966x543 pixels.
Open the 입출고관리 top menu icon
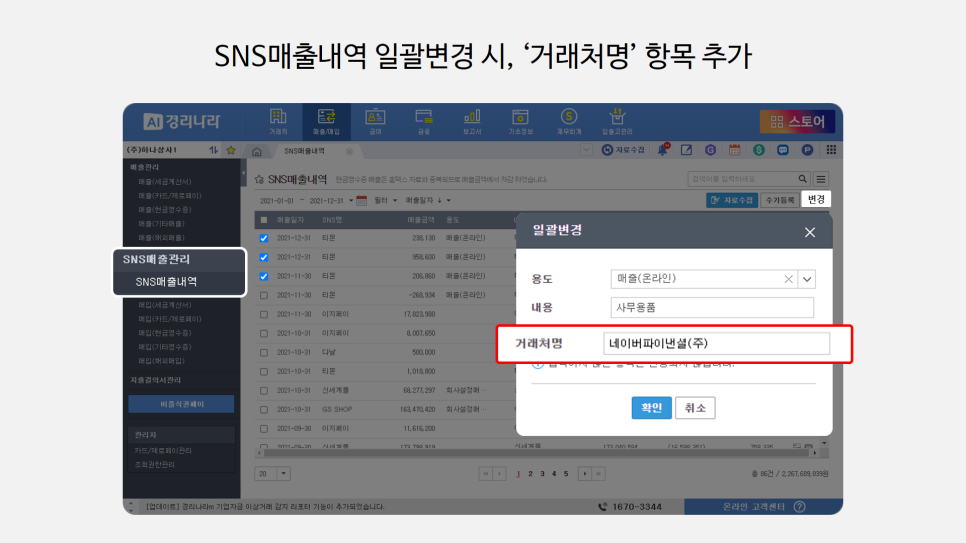click(617, 121)
